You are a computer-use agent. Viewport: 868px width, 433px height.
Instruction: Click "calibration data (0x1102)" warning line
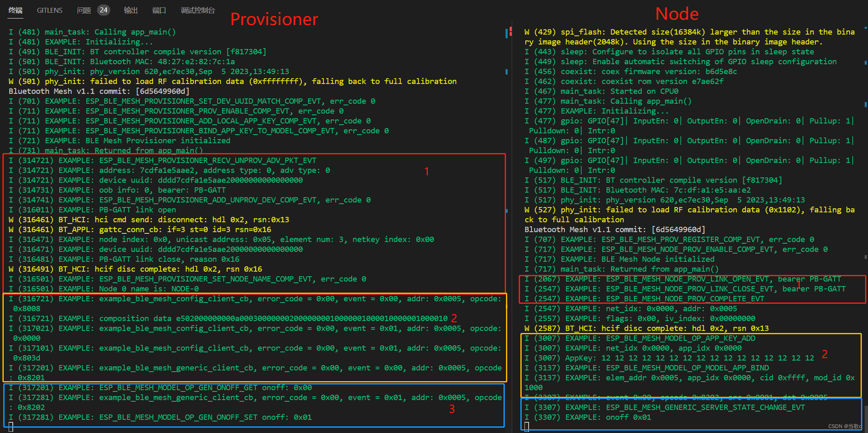(689, 215)
